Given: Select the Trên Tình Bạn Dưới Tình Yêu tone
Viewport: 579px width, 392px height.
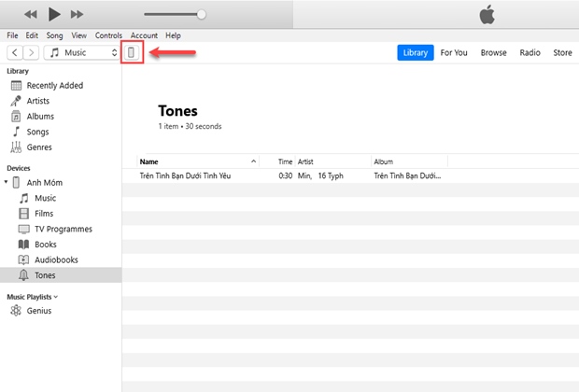Looking at the screenshot, I should (185, 175).
